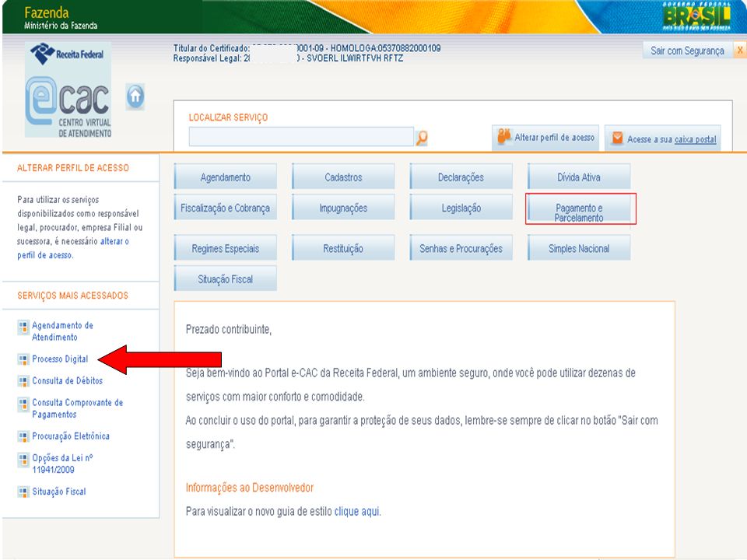Open the Cadastros menu
The width and height of the screenshot is (747, 560).
(343, 177)
